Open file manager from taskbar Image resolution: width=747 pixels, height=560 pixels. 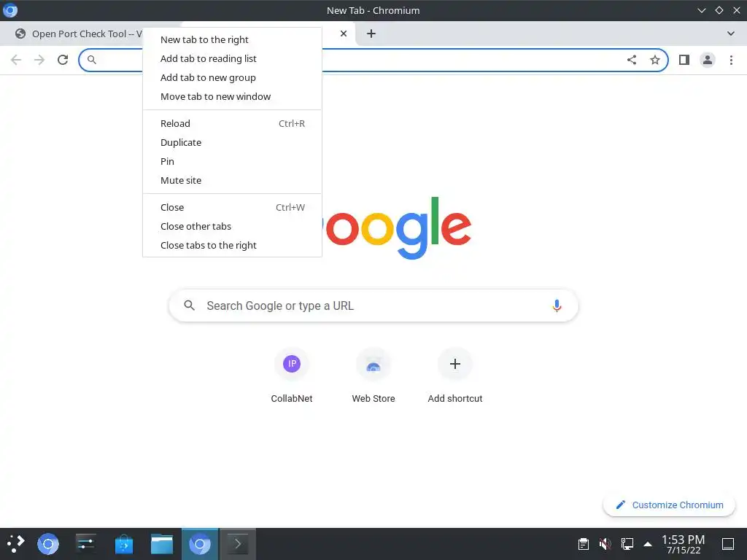pyautogui.click(x=162, y=544)
